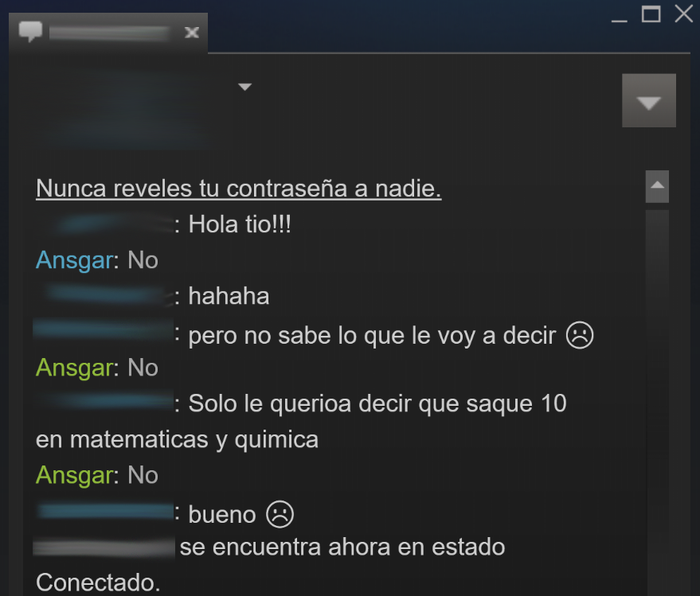Click the chat speech bubble icon in tab

(30, 32)
